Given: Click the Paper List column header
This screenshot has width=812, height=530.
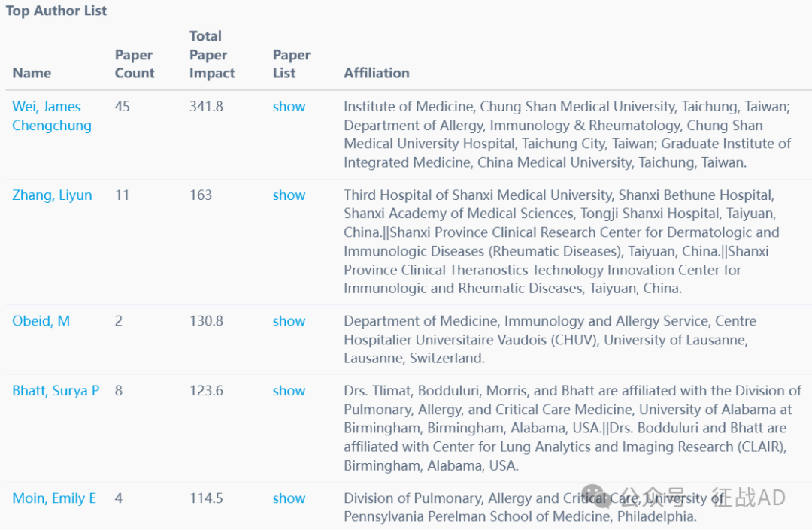Looking at the screenshot, I should 291,64.
